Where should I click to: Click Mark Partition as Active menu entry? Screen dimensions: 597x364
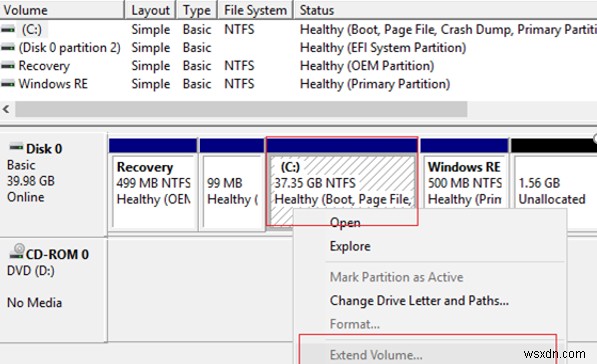pos(396,277)
